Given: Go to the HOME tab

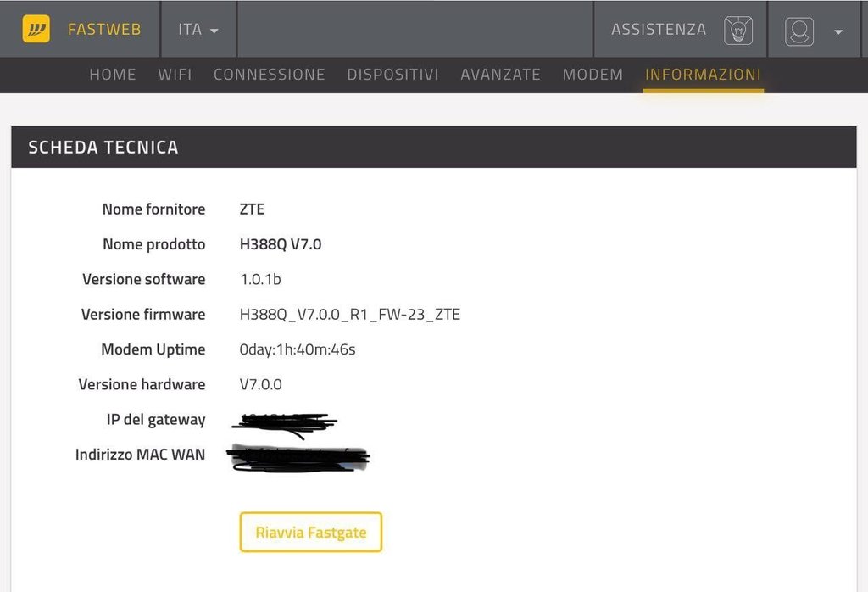Looking at the screenshot, I should tap(113, 75).
